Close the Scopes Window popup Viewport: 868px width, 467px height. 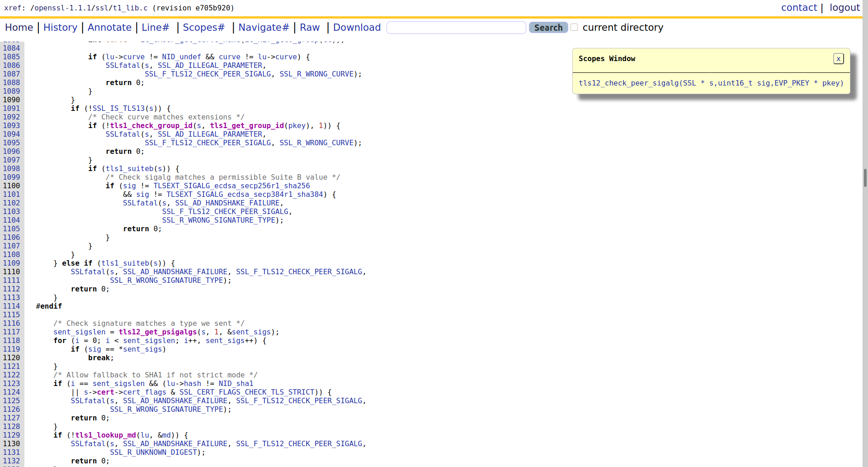838,59
